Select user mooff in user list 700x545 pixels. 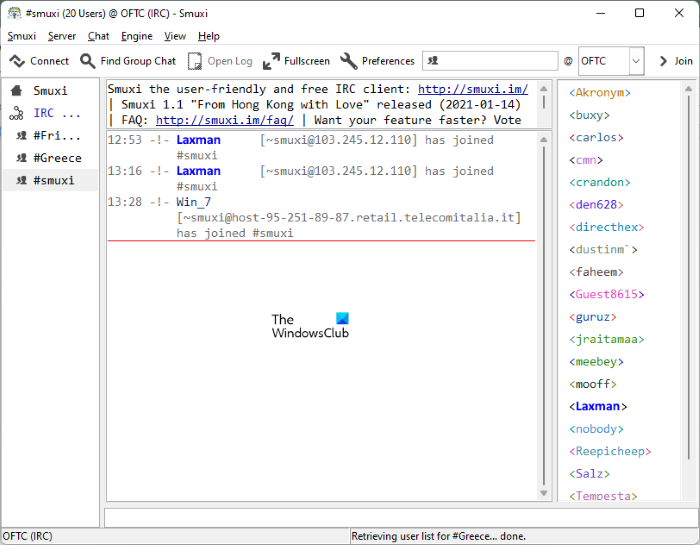coord(593,384)
